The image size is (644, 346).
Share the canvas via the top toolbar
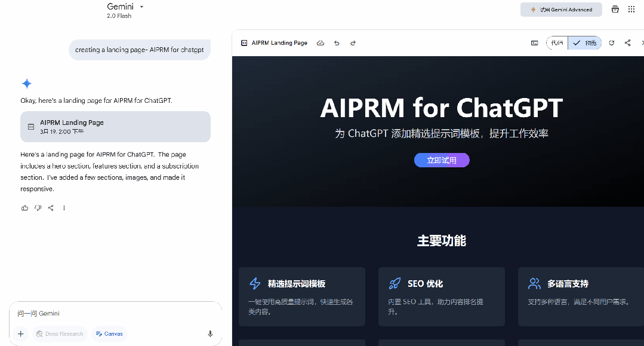pos(627,43)
